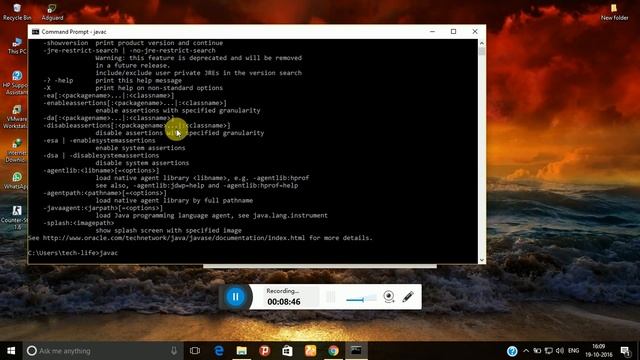Open the Adguard desktop shortcut
The image size is (640, 360).
(x=52, y=12)
